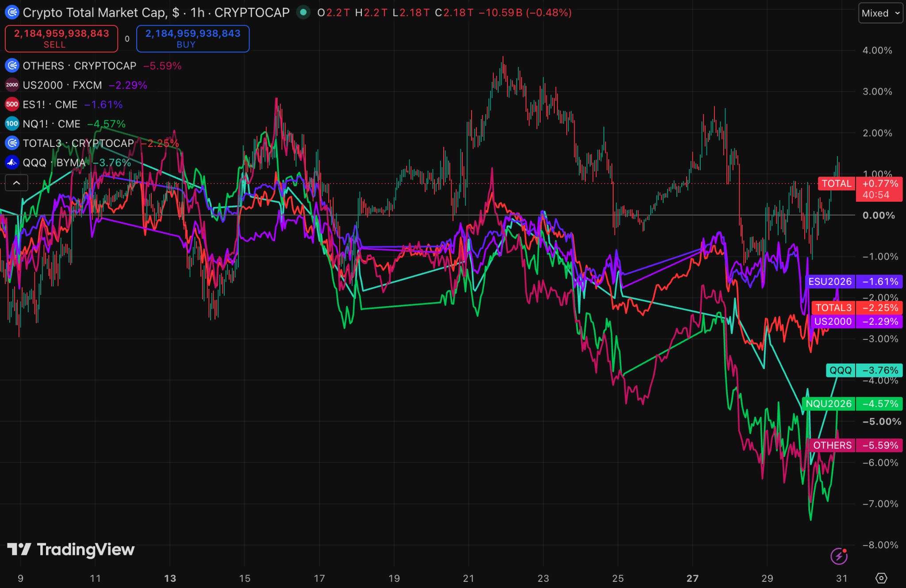Click the QQQ BYMA legend icon
The height and width of the screenshot is (588, 906).
[x=12, y=162]
